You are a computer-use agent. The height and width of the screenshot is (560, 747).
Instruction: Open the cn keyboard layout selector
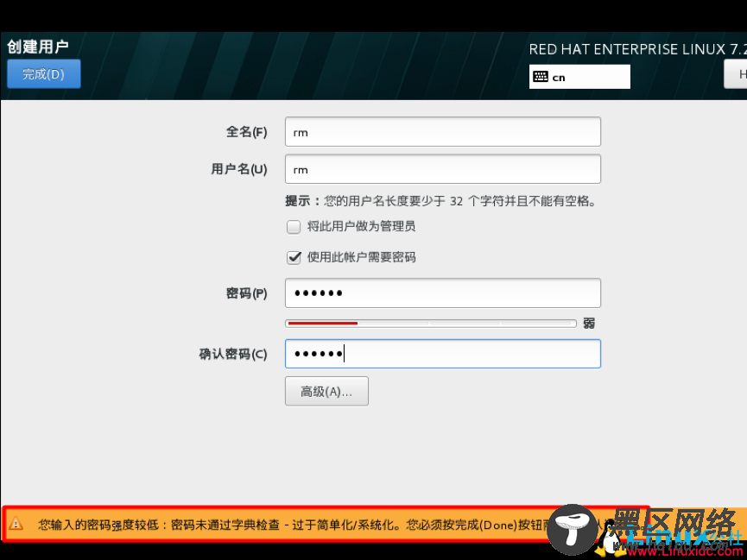(579, 77)
